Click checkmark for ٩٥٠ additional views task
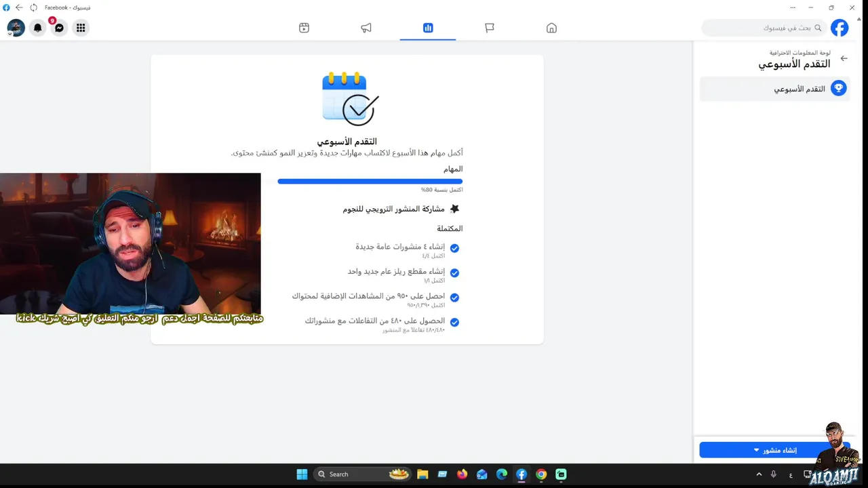Screen dimensions: 868x488 [x=454, y=298]
